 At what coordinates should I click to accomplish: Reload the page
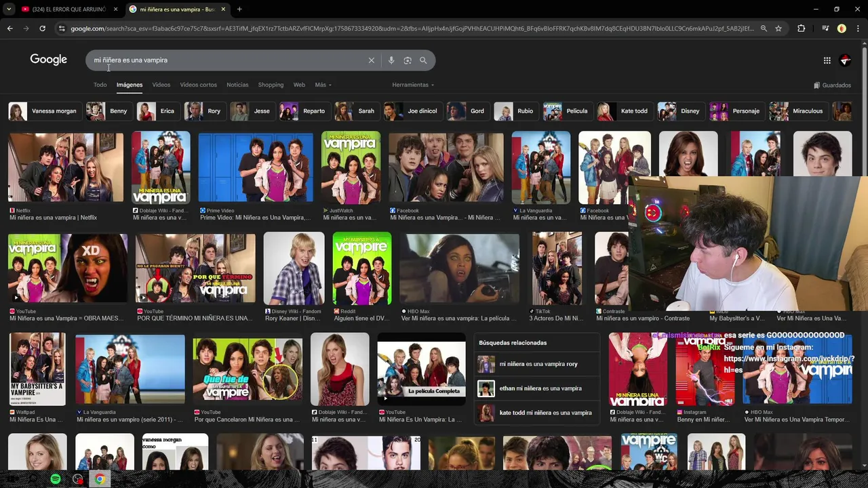(x=42, y=28)
